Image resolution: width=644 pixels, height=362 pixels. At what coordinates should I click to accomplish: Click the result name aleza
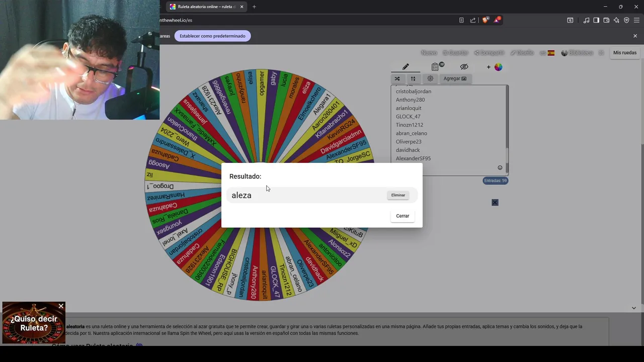tap(242, 195)
